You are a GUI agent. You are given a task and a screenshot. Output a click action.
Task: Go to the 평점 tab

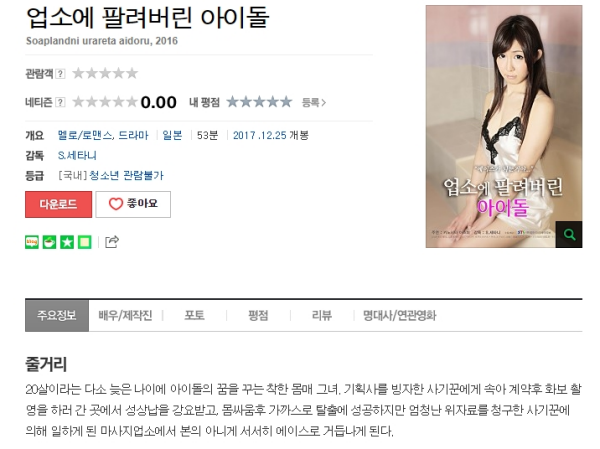pos(258,315)
